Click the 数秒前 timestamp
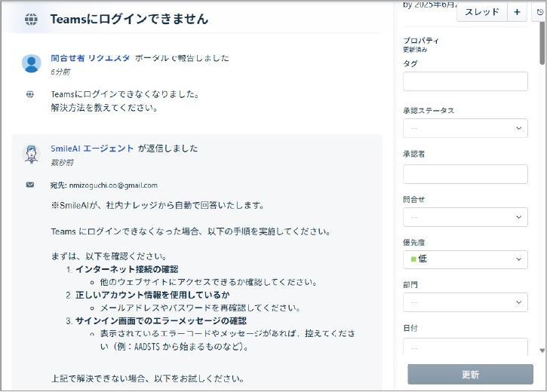 pyautogui.click(x=62, y=162)
